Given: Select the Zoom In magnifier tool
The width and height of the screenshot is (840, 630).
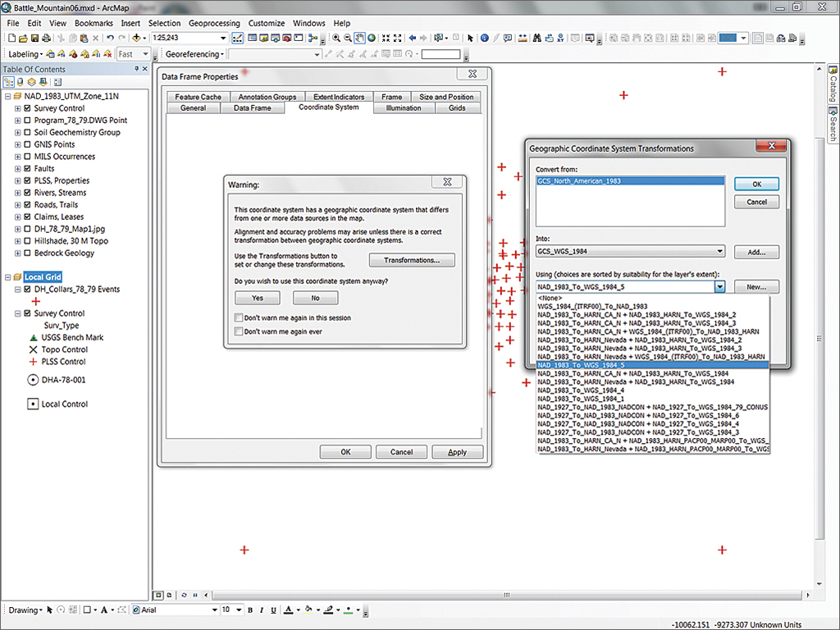Looking at the screenshot, I should pos(336,39).
